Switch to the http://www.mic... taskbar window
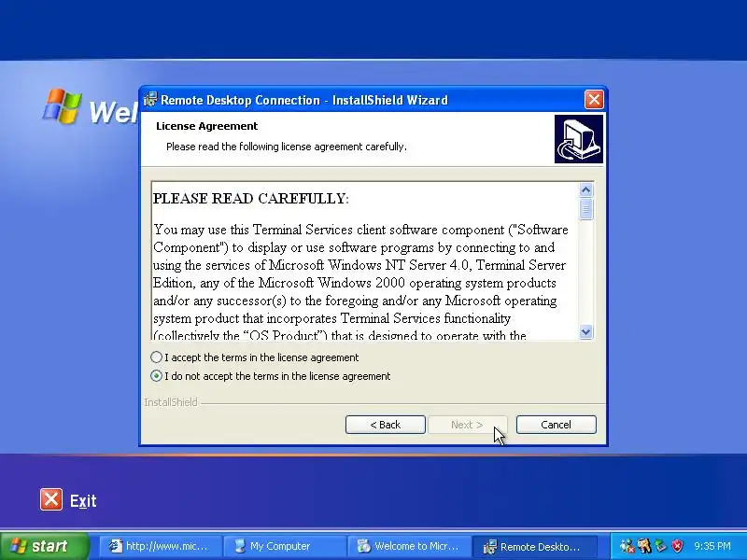 tap(161, 546)
